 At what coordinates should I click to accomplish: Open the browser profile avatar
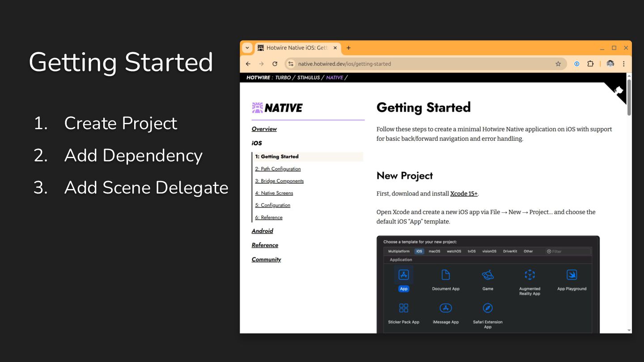(610, 64)
